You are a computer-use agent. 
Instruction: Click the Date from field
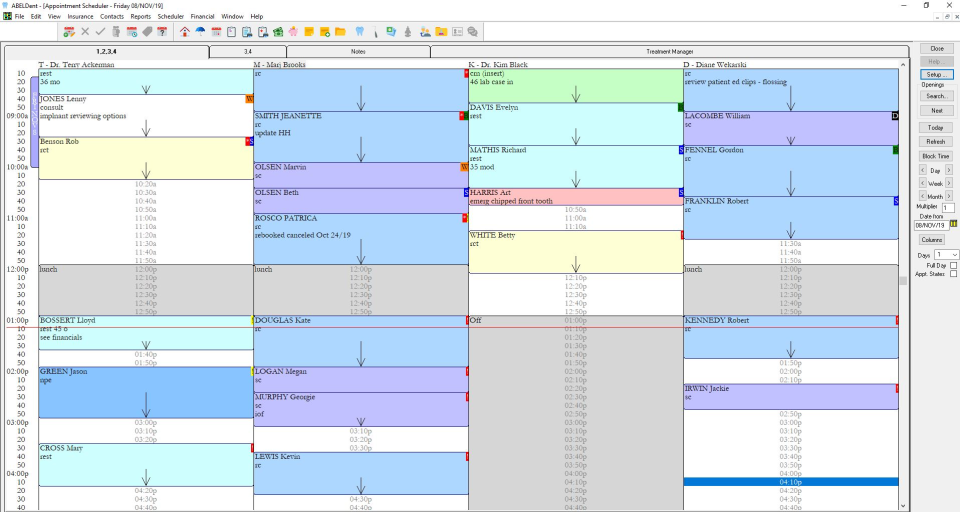click(932, 225)
